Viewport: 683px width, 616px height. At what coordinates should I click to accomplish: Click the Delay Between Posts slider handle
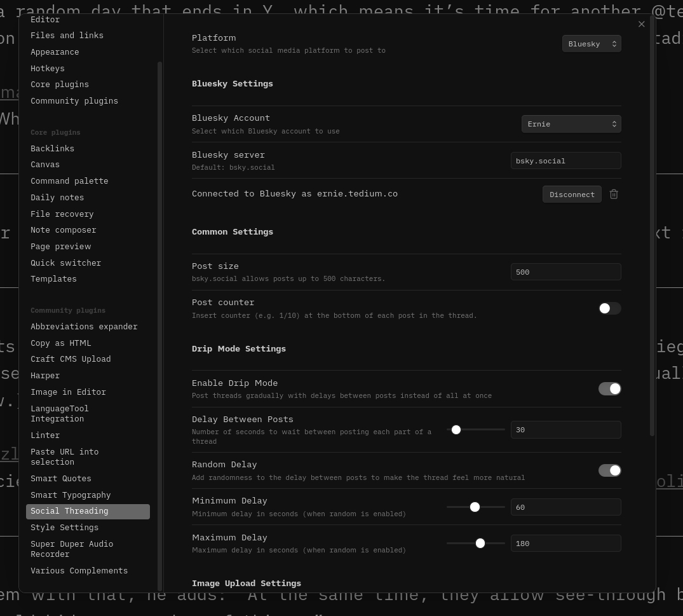(x=456, y=430)
